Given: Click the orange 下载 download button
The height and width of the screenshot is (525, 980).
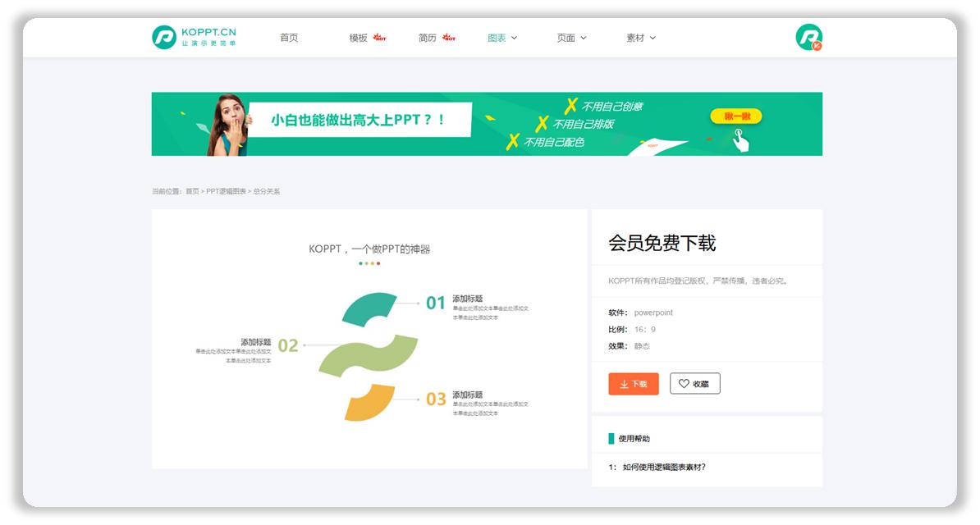Looking at the screenshot, I should (633, 383).
